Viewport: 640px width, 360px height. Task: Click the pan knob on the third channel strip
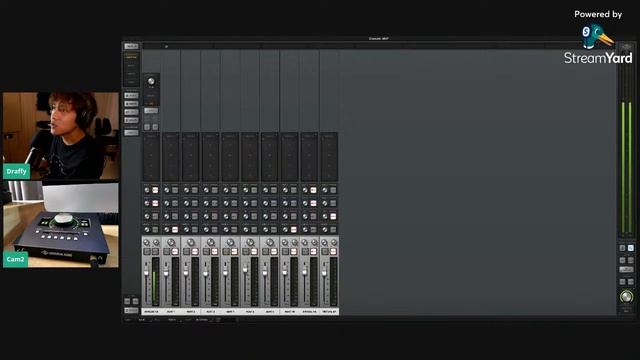coord(191,242)
